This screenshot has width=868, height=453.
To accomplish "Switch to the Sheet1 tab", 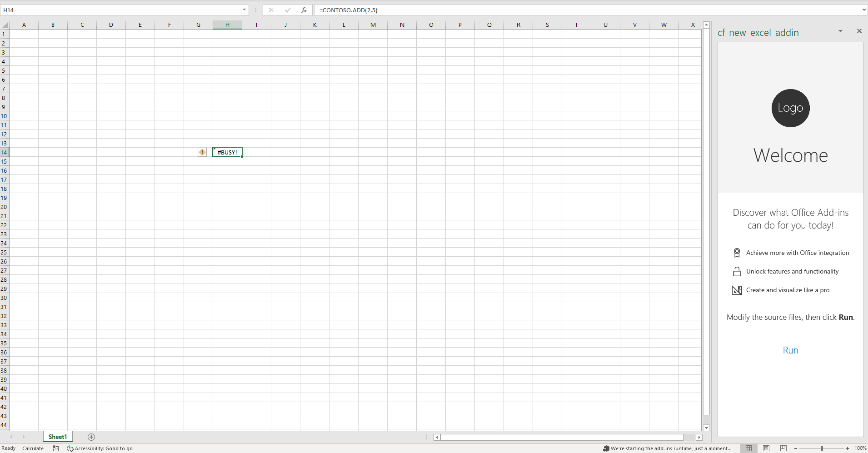I will coord(57,437).
